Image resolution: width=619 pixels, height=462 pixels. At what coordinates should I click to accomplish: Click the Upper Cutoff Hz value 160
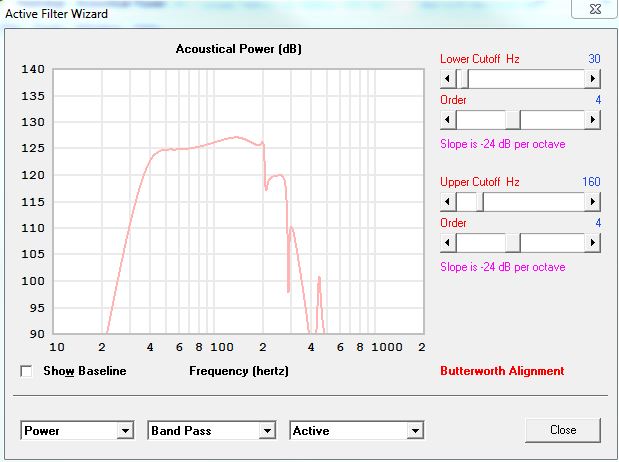tap(591, 182)
